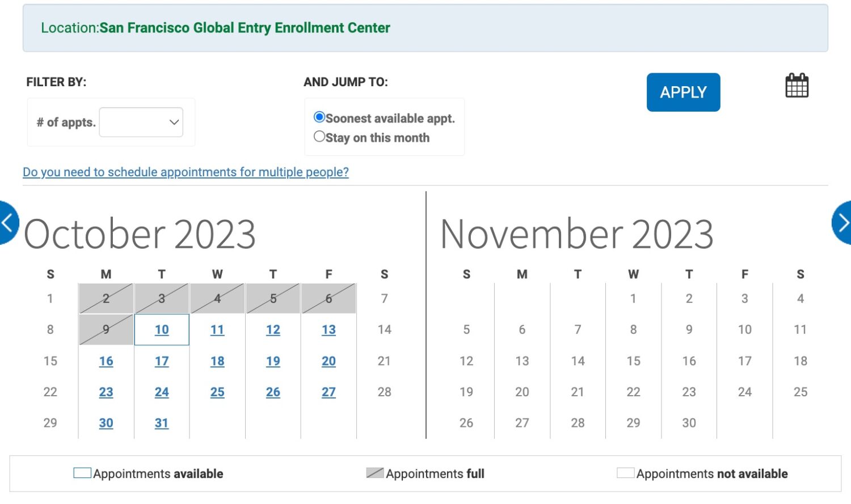Image resolution: width=851 pixels, height=504 pixels.
Task: Choose October 13 appointment date
Action: (x=328, y=329)
